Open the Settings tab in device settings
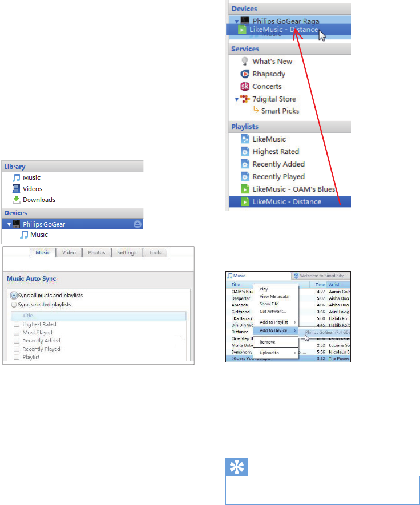Viewport: 420px width, 505px height. (127, 252)
